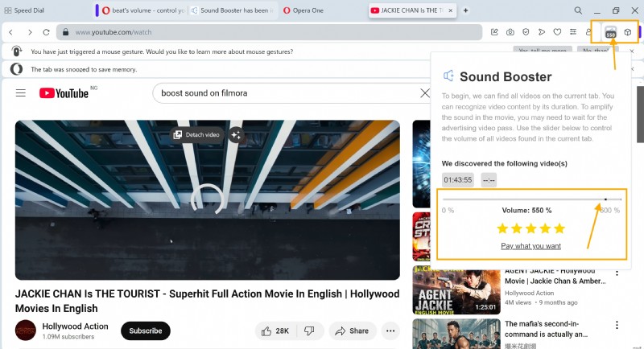The image size is (644, 349).
Task: Open the YouTube hamburger guide menu
Action: point(21,93)
